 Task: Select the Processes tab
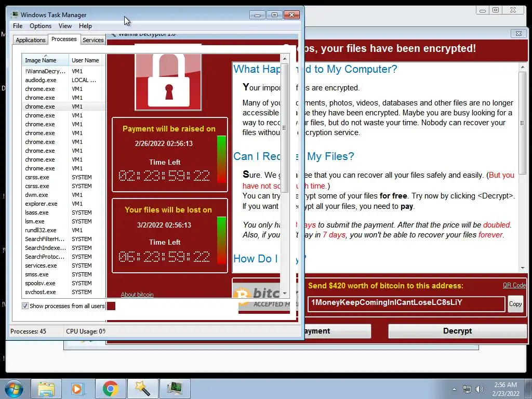click(x=64, y=39)
